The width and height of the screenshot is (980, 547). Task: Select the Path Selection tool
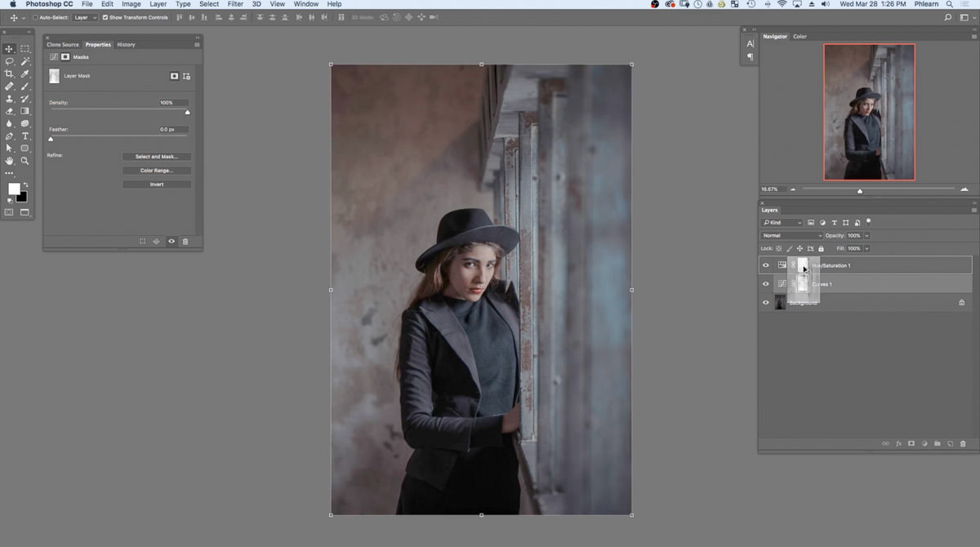(9, 149)
